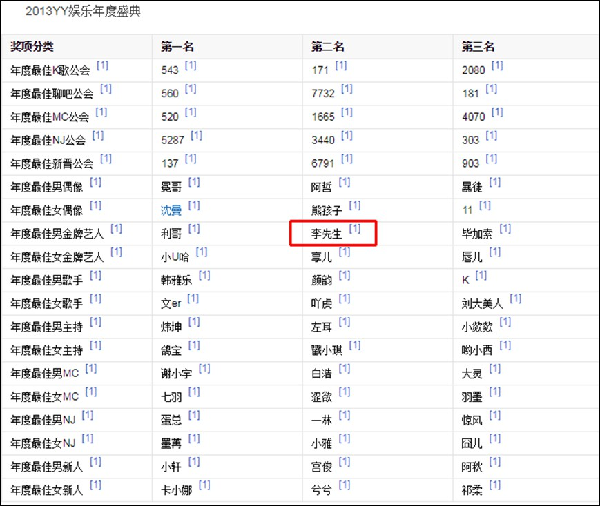The width and height of the screenshot is (600, 506).
Task: Click the 奖项分类 column header
Action: (x=32, y=47)
